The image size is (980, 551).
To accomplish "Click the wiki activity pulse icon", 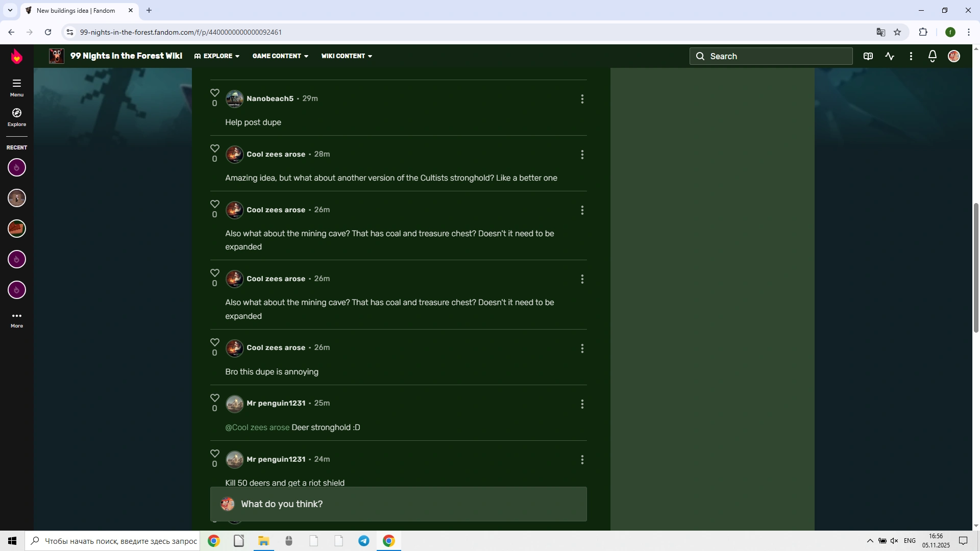I will point(890,56).
